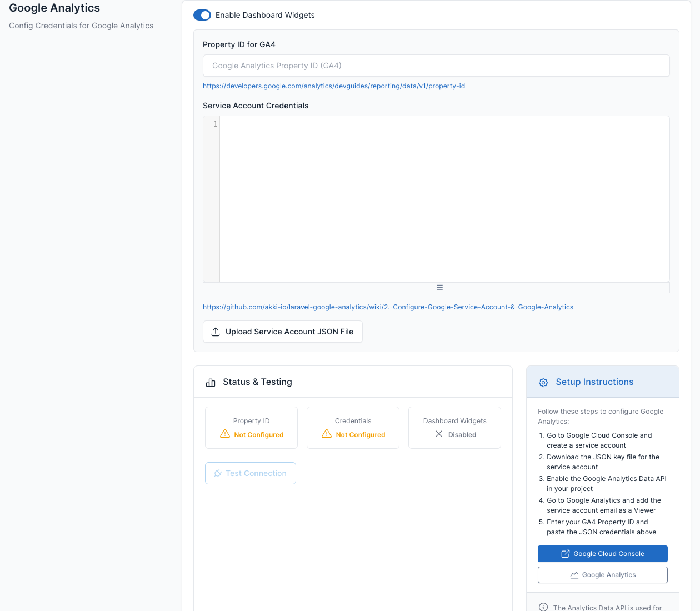Click the 'Disabled' status under Dashboard Widgets
The width and height of the screenshot is (700, 611).
[x=462, y=435]
